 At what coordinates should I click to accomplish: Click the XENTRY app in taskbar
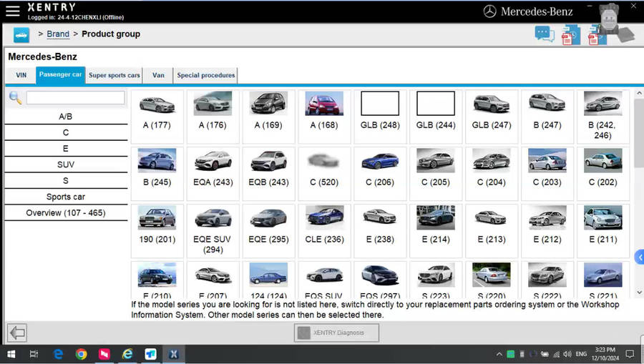point(174,354)
